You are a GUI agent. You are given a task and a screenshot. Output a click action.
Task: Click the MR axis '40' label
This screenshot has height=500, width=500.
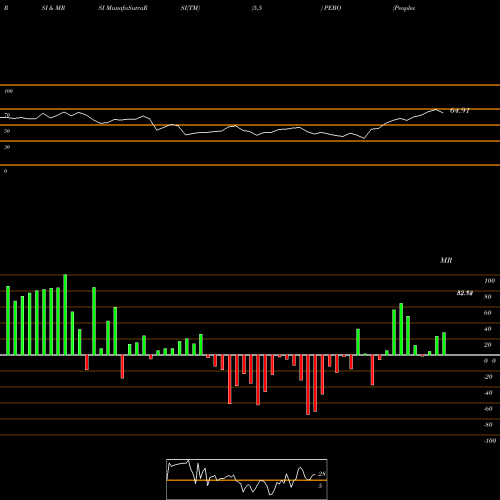pyautogui.click(x=488, y=329)
